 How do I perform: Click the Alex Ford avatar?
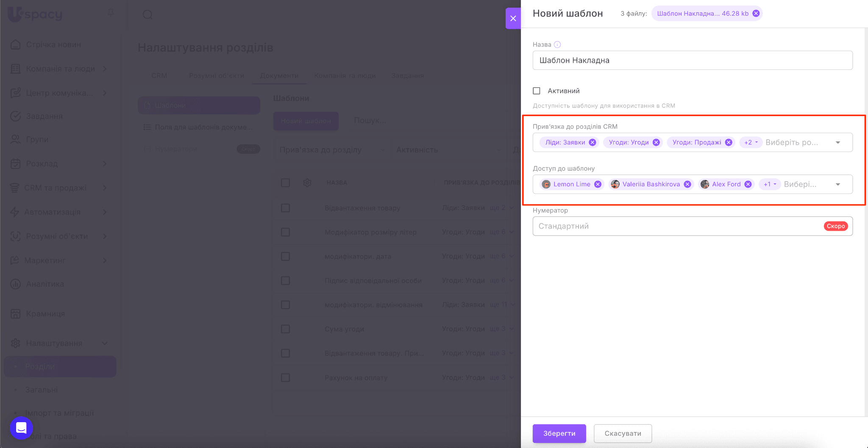point(705,184)
